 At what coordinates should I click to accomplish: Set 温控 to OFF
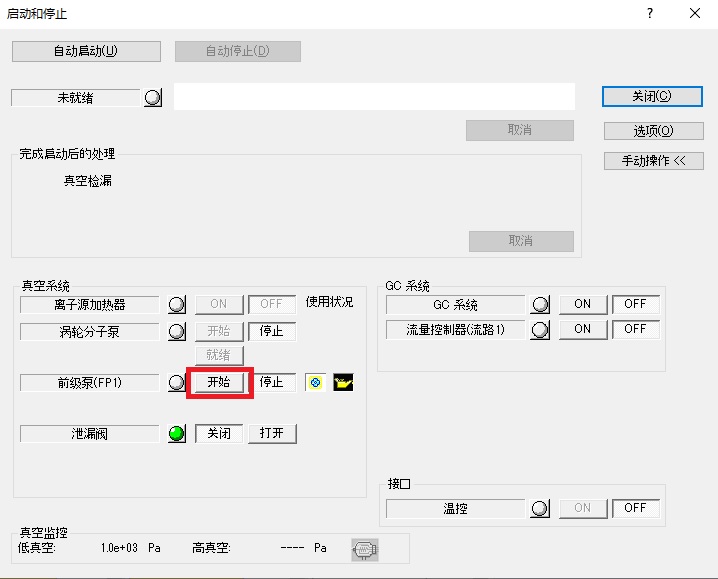(636, 508)
